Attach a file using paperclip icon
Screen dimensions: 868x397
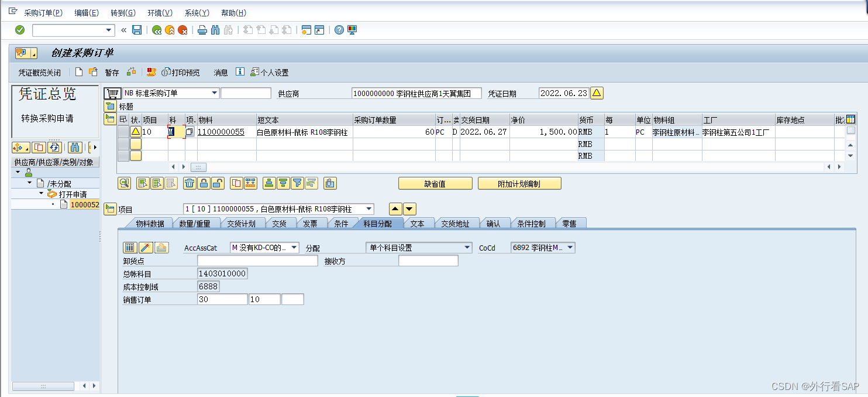click(330, 183)
